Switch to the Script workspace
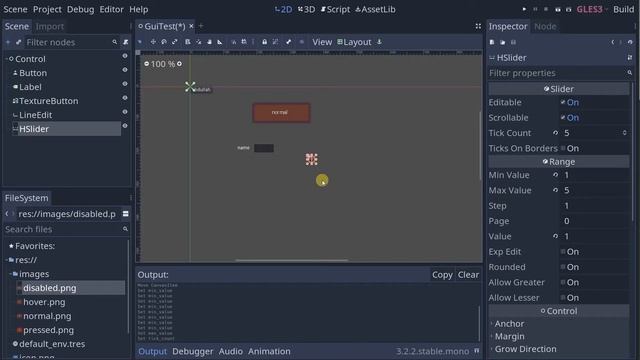Screen dimensions: 640x360 coord(335,9)
